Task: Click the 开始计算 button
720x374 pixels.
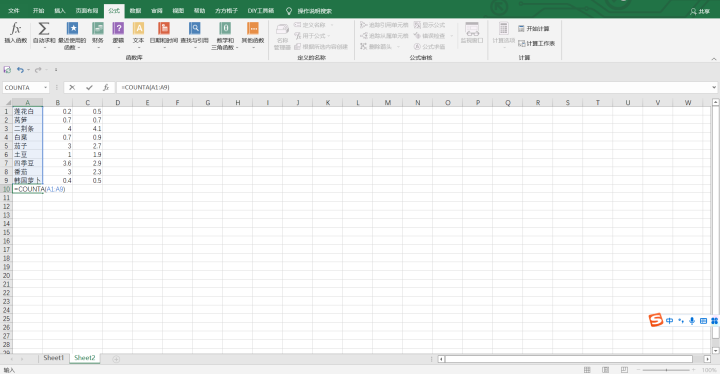Action: 534,28
